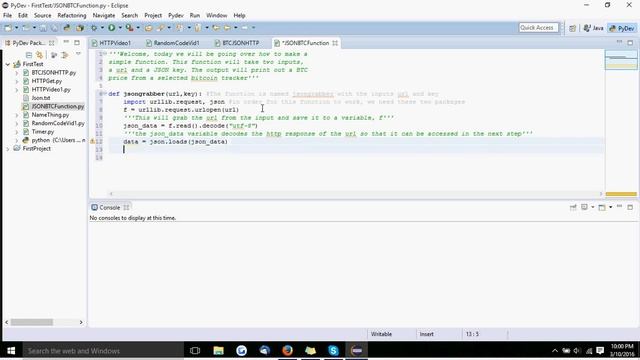Open the New file dropdown arrow
Screen dimensions: 640x360
point(16,28)
